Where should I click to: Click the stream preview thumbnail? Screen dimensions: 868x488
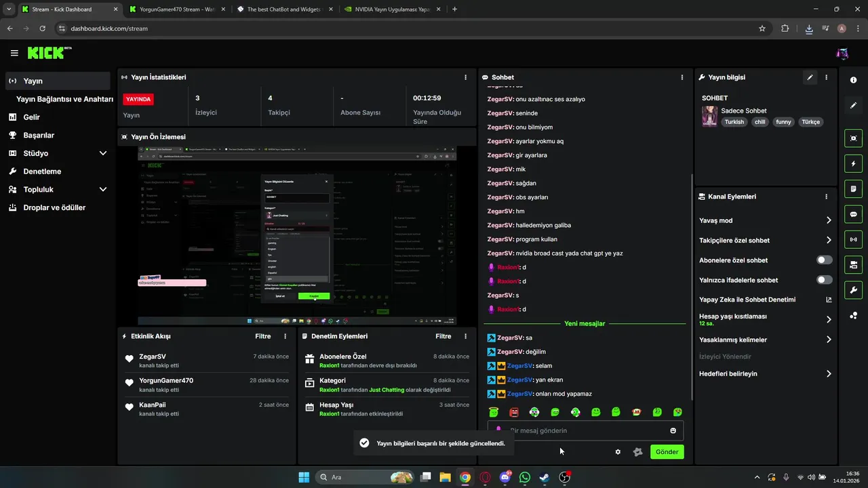[x=297, y=236]
